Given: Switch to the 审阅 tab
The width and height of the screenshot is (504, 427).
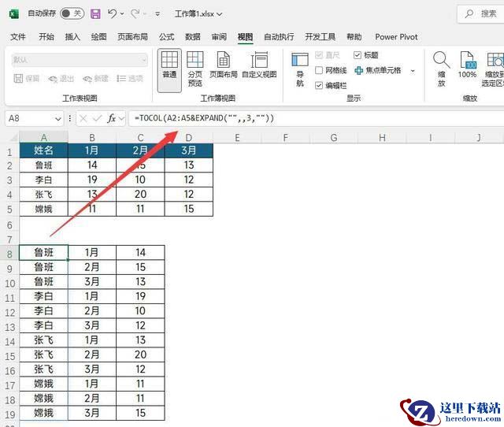Looking at the screenshot, I should 219,37.
